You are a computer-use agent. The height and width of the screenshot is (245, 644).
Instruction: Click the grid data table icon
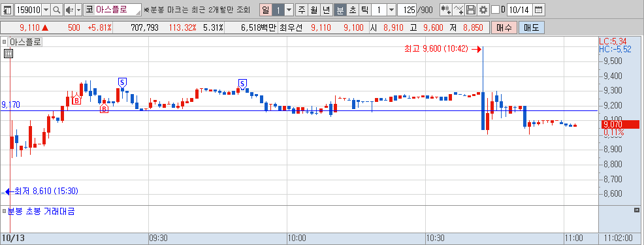click(8, 54)
